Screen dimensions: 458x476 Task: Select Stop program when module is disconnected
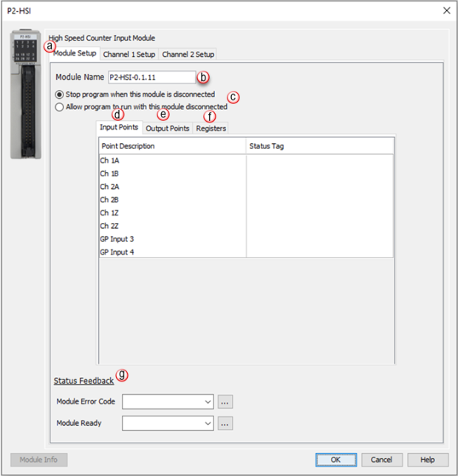click(60, 94)
